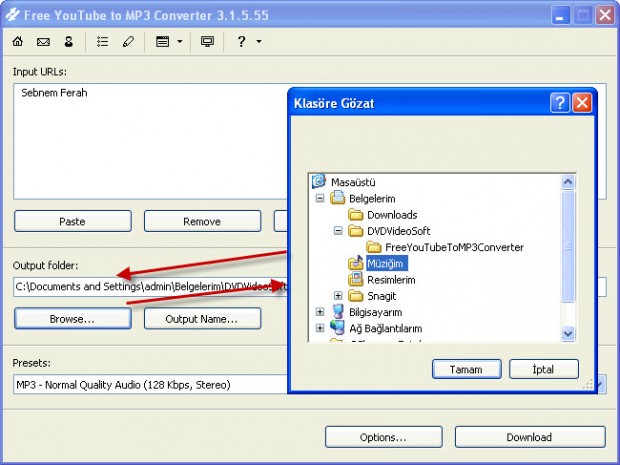Select FreeYouTubeToMP3Converter folder
The height and width of the screenshot is (465, 620).
click(x=454, y=247)
